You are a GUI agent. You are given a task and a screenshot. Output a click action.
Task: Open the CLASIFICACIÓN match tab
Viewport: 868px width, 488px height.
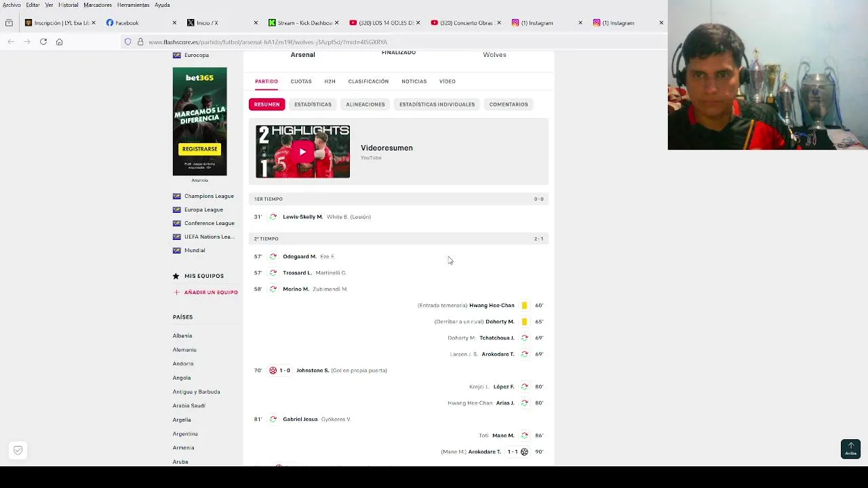[368, 81]
